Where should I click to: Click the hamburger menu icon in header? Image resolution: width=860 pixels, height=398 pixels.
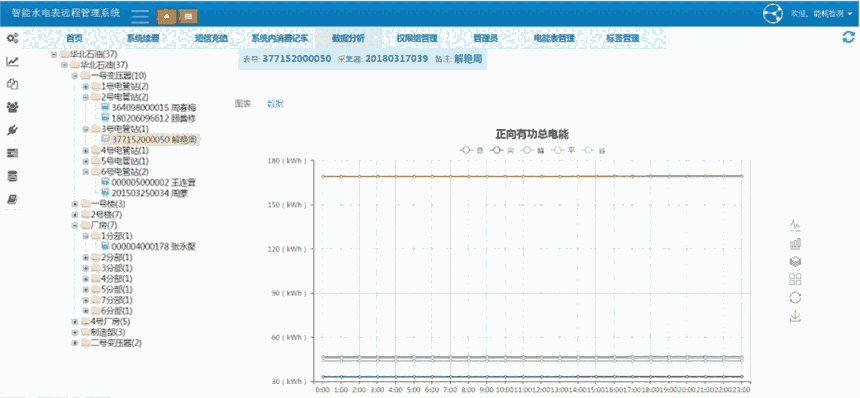[x=140, y=16]
